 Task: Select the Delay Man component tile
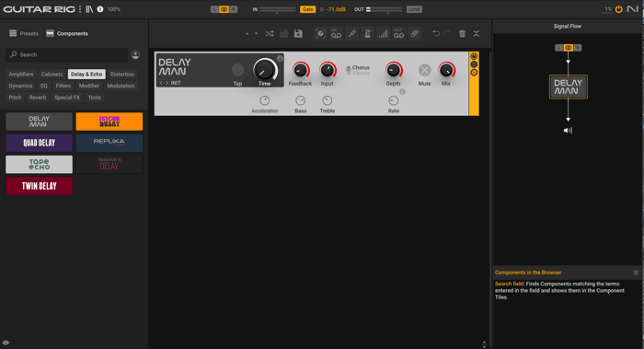[x=39, y=122]
